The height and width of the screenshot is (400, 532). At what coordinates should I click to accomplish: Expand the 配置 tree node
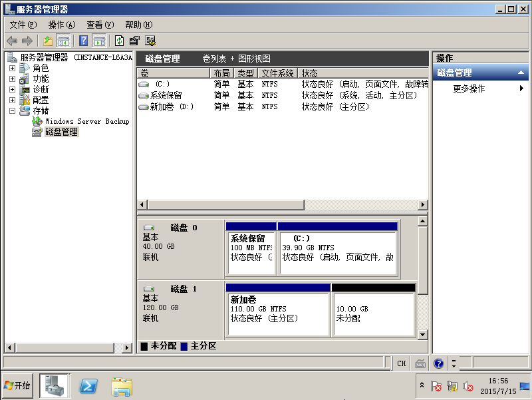tap(12, 100)
